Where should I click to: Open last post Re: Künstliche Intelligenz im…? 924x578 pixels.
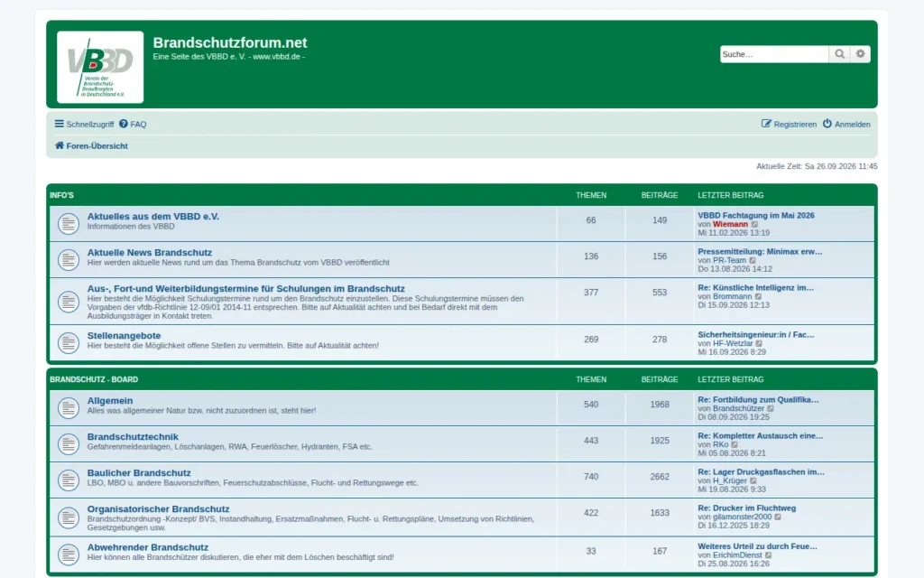pyautogui.click(x=755, y=288)
